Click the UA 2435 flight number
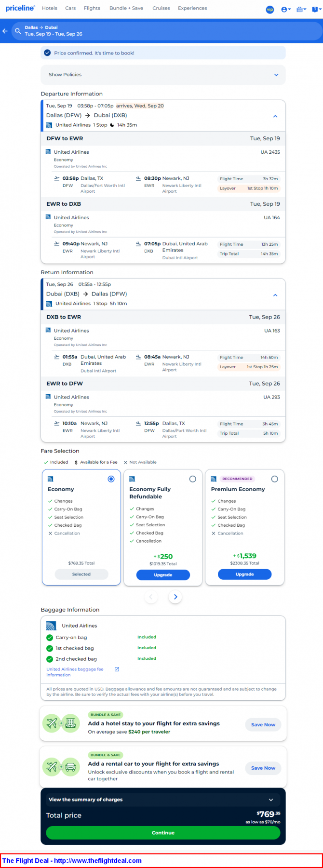323x868 pixels. click(x=270, y=152)
